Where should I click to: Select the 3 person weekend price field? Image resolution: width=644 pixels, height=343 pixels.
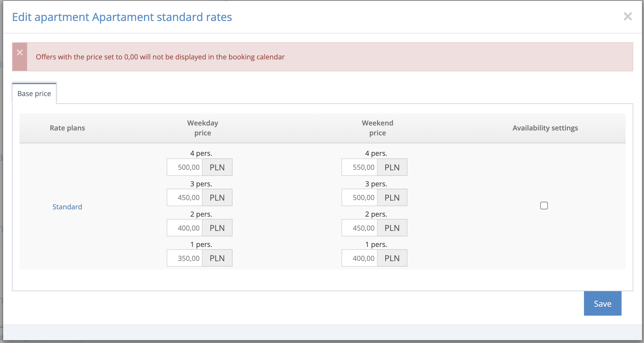[x=359, y=197]
